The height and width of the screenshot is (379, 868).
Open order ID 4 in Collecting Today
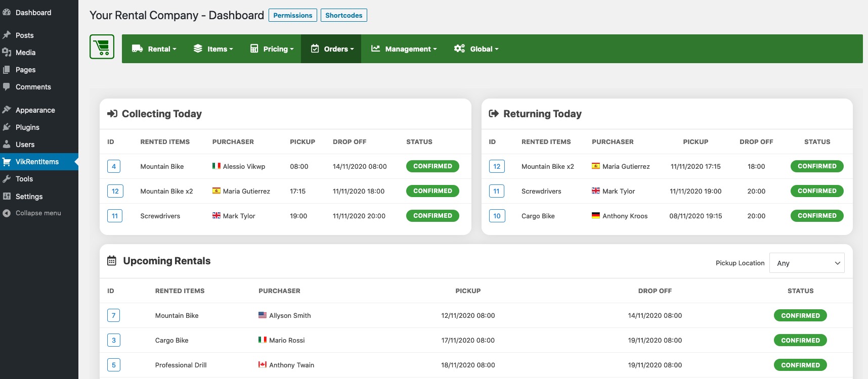pyautogui.click(x=114, y=166)
